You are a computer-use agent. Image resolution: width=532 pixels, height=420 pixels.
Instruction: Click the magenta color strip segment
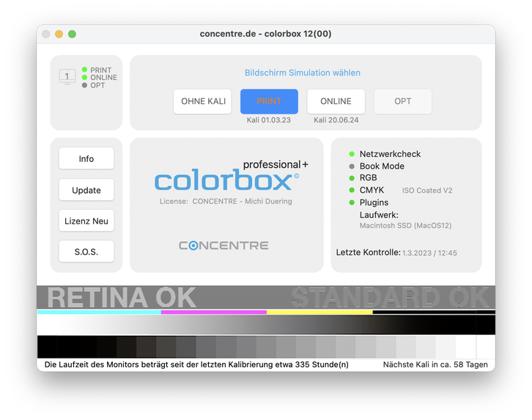pyautogui.click(x=214, y=312)
